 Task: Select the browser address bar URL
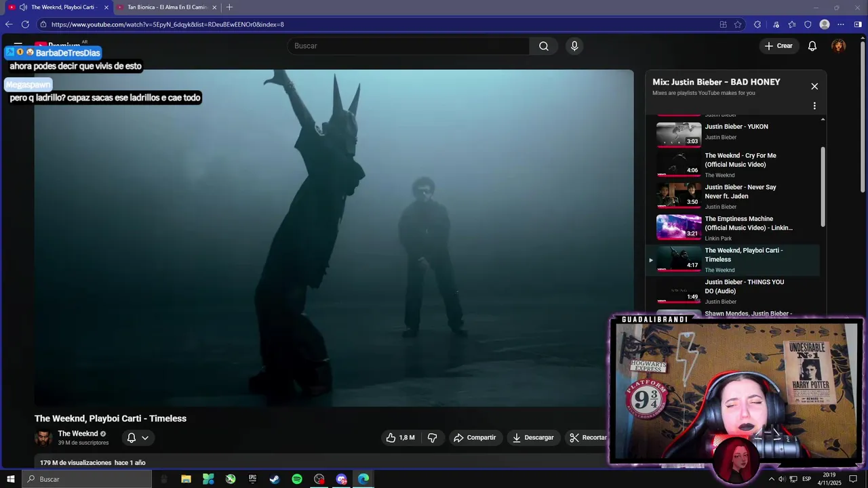point(167,24)
